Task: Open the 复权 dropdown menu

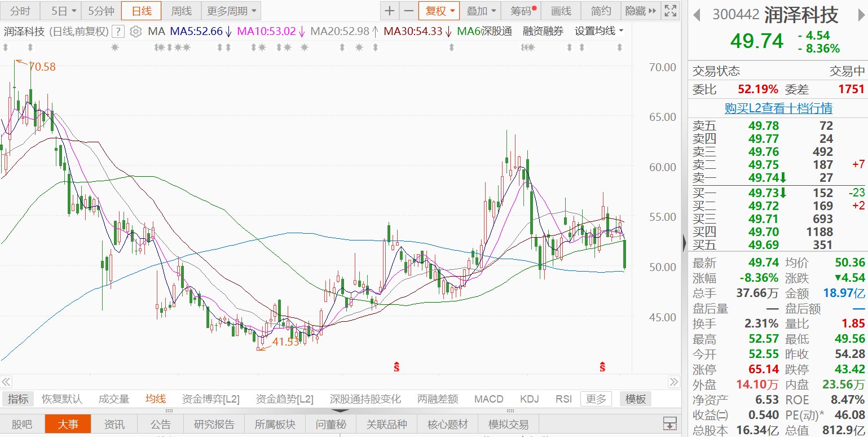Action: pos(439,11)
